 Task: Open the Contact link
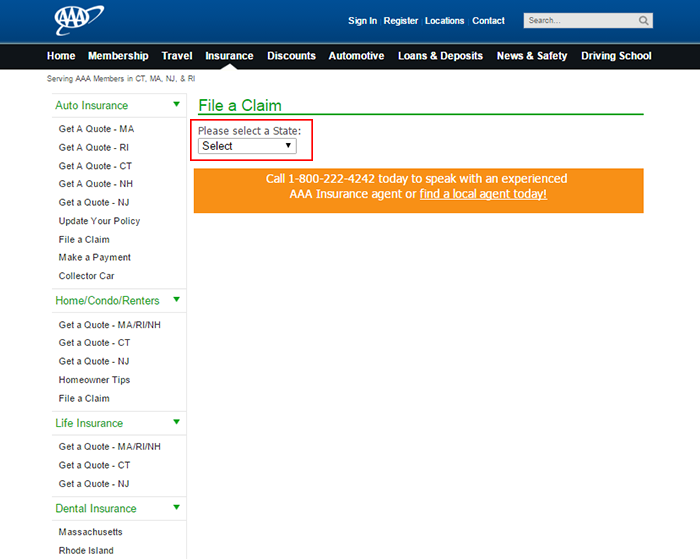point(488,21)
